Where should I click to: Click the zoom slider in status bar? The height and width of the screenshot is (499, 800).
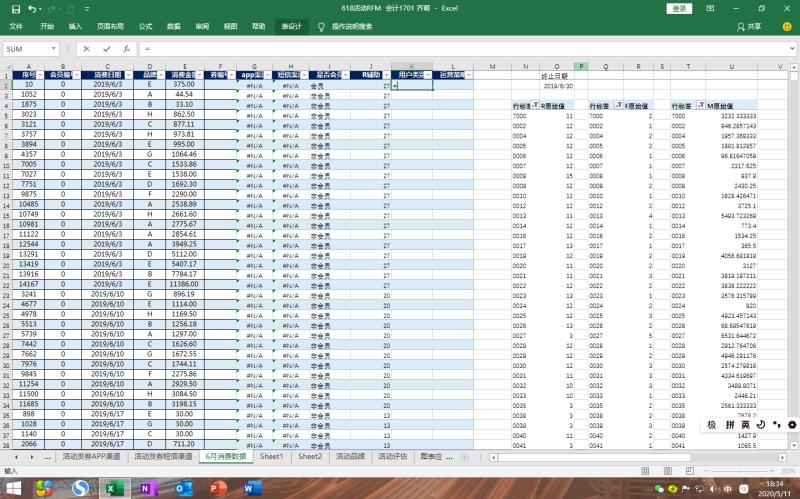click(740, 470)
